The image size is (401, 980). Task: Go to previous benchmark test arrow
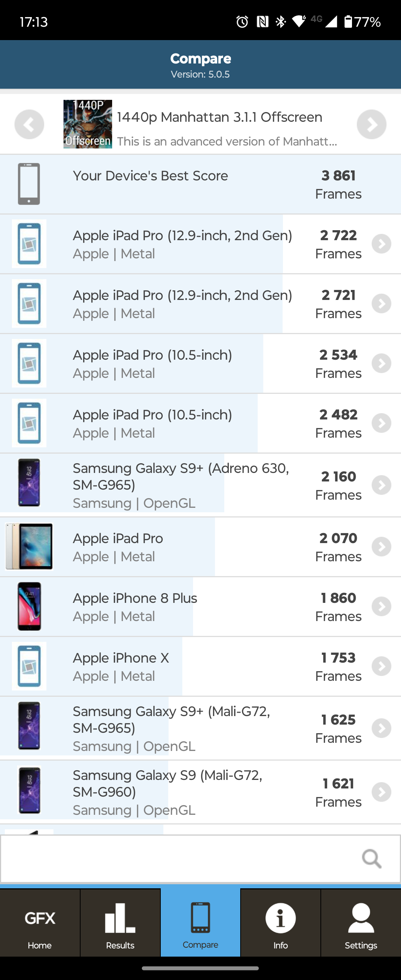(29, 124)
